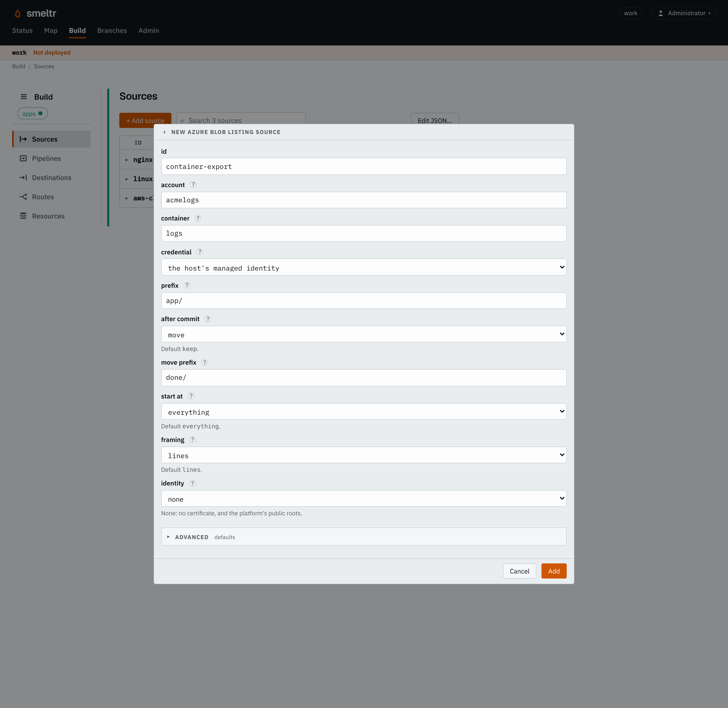Open the framing dropdown
The height and width of the screenshot is (708, 728).
click(364, 455)
